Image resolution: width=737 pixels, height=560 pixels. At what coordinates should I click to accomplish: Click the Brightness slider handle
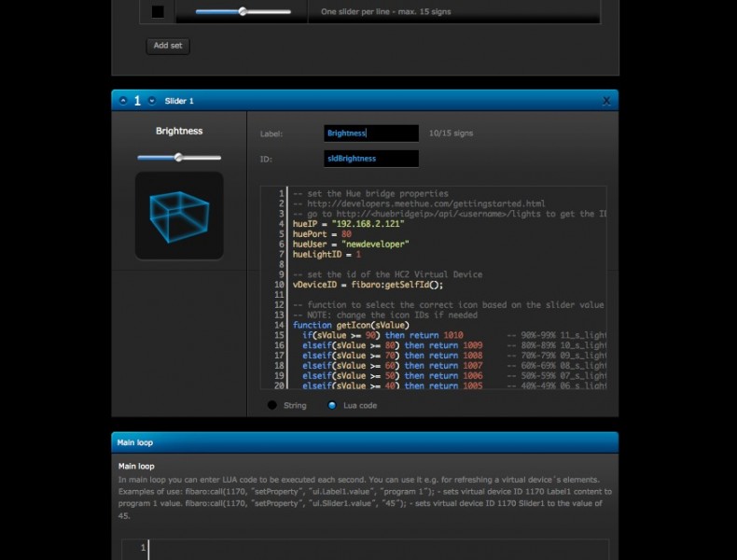coord(178,158)
